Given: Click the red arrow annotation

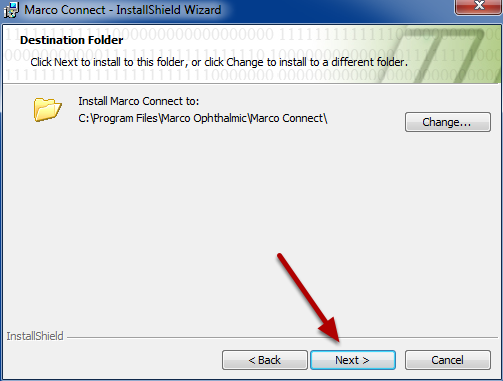Looking at the screenshot, I should pos(308,297).
